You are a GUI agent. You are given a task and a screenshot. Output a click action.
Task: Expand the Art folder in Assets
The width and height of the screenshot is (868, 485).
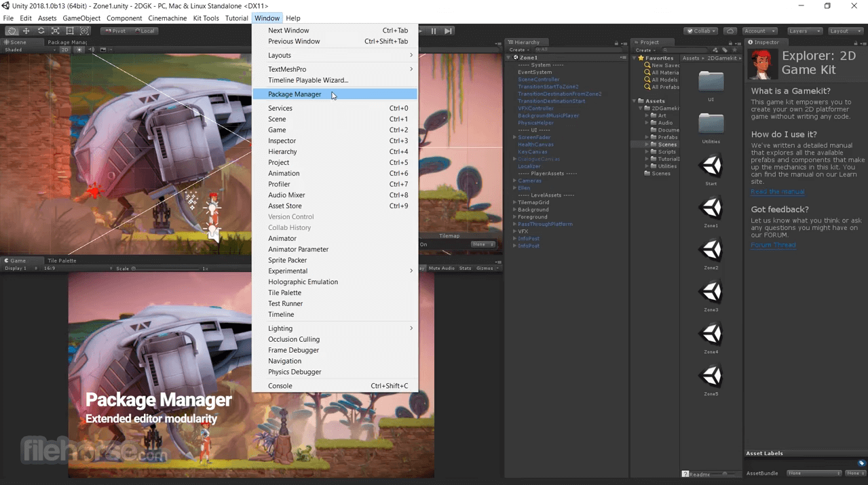tap(647, 116)
